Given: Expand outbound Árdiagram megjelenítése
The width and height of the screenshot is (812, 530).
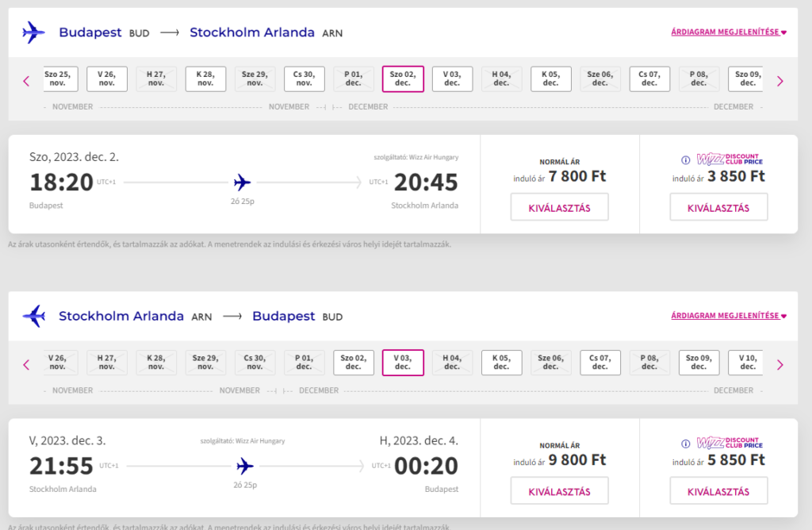Looking at the screenshot, I should tap(729, 32).
